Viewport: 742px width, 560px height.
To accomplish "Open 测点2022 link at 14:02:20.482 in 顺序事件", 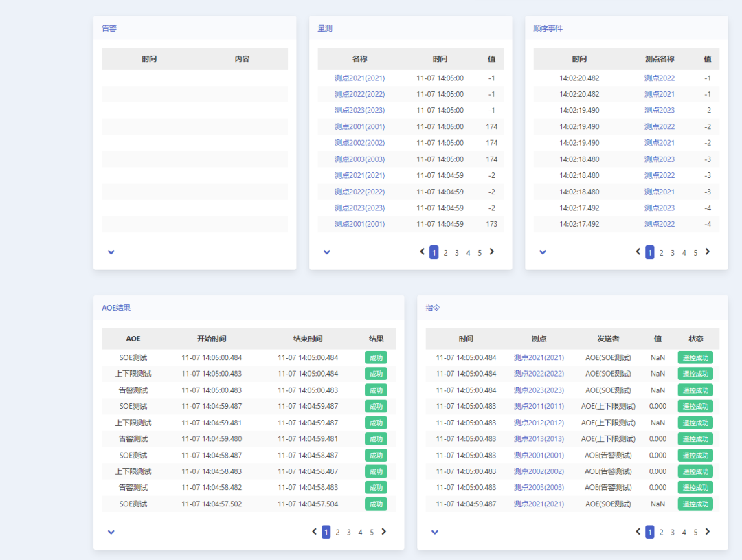I will click(660, 78).
